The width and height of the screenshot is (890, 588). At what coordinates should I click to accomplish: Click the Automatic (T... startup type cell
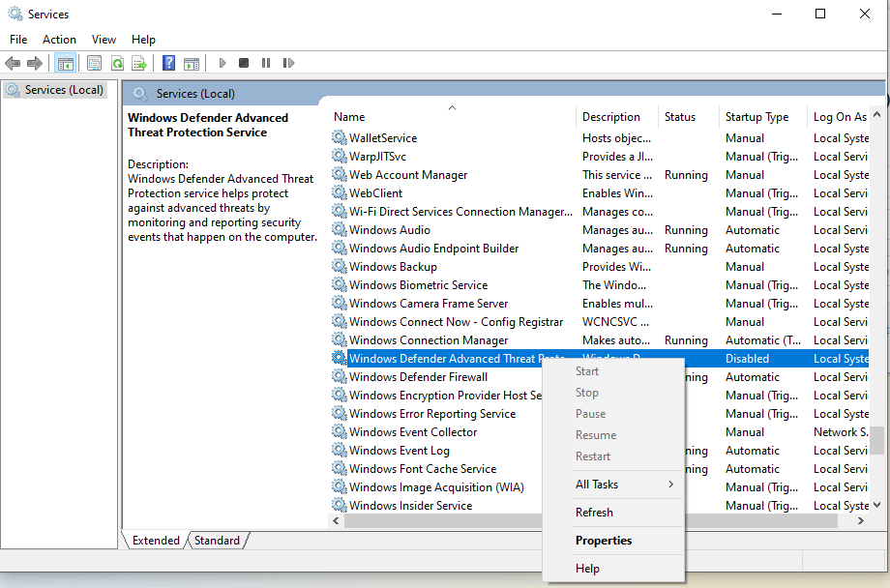pos(763,340)
